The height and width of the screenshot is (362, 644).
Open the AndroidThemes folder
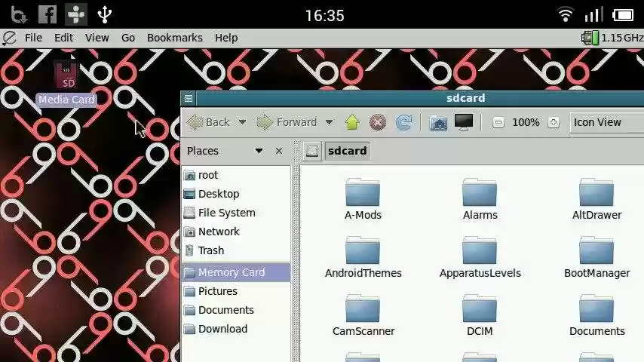tap(363, 257)
